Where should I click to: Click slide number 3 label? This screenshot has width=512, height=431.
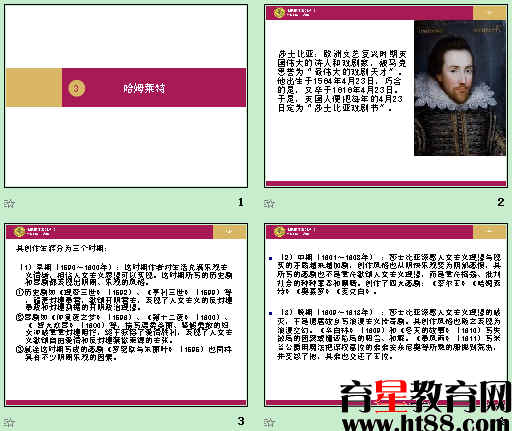241,421
